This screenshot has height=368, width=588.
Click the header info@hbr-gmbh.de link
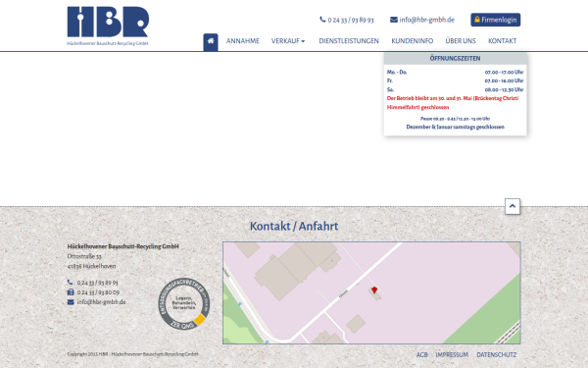[426, 20]
